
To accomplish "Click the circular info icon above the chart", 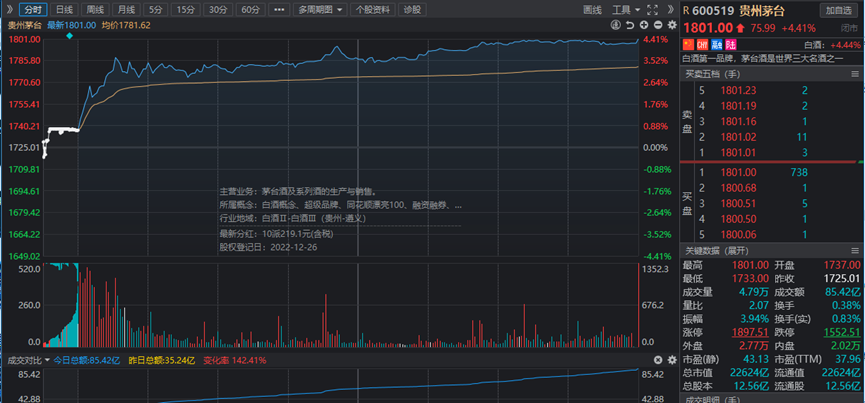I will (615, 25).
